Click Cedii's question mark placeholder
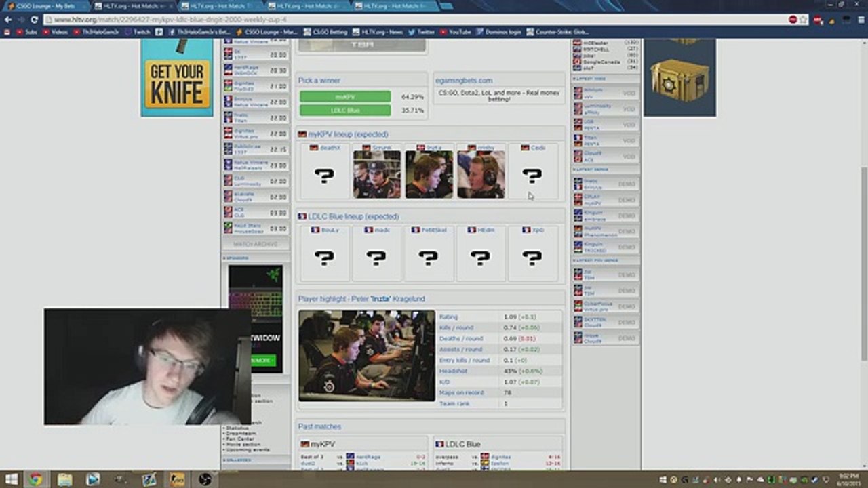The width and height of the screenshot is (868, 488). click(x=532, y=176)
